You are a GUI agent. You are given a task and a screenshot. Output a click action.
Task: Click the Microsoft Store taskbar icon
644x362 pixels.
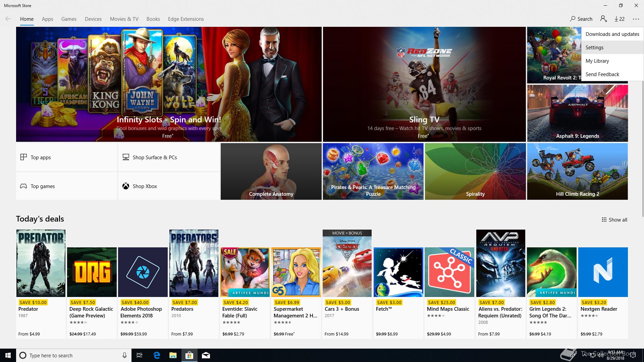[189, 355]
